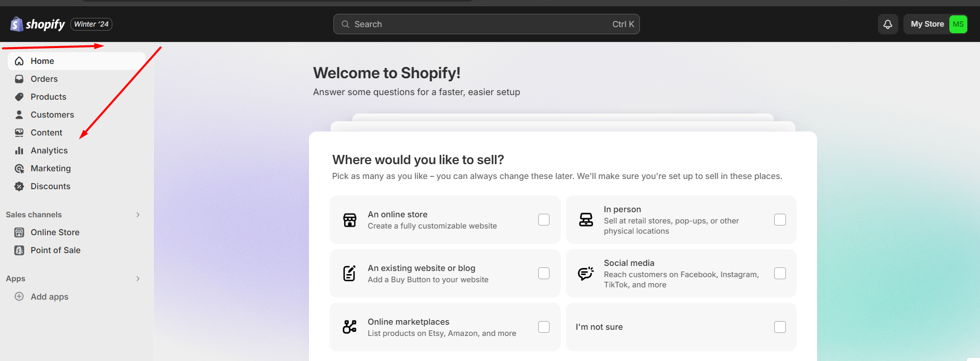This screenshot has height=361, width=980.
Task: Open the Analytics bar chart icon
Action: 19,150
